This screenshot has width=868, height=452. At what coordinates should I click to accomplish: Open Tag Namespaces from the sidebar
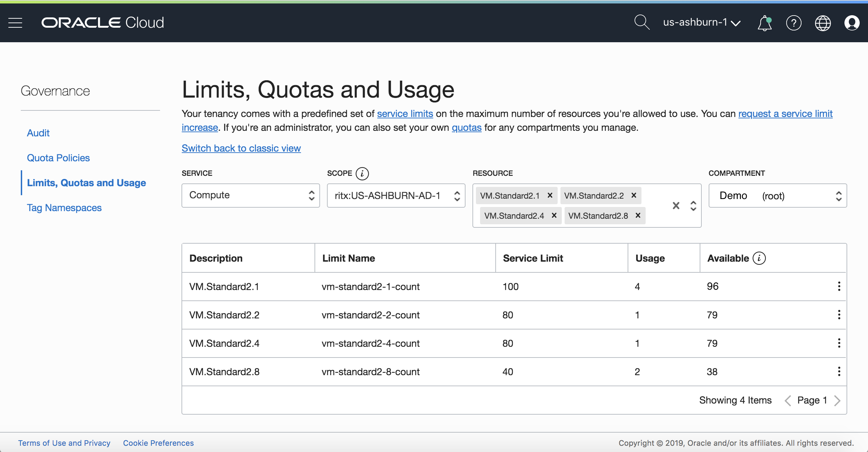(x=64, y=208)
